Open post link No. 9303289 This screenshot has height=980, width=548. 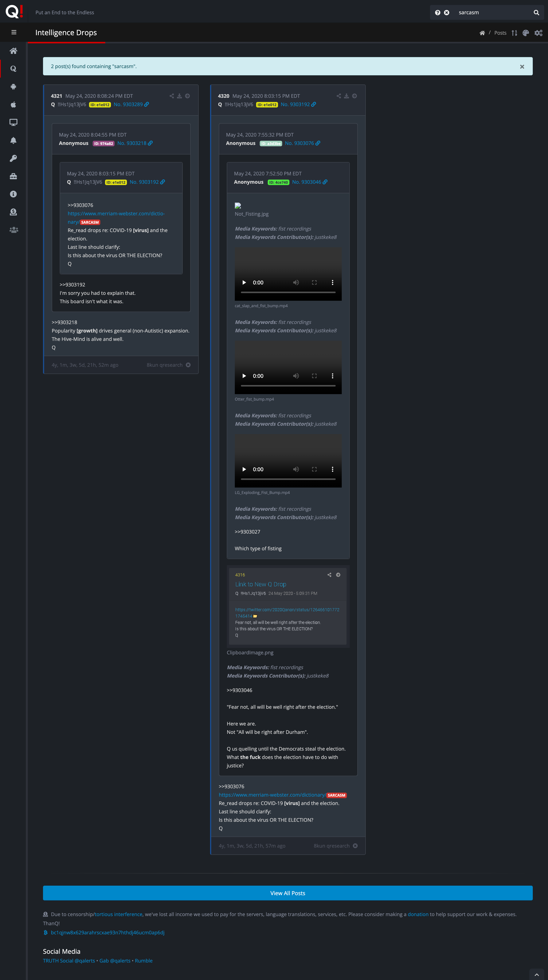(x=131, y=104)
